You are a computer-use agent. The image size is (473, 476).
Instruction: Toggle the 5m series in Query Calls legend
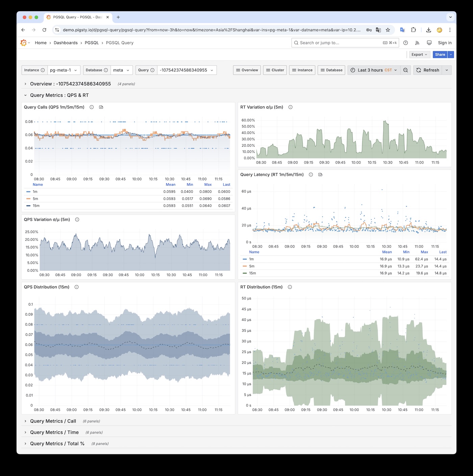pos(35,199)
